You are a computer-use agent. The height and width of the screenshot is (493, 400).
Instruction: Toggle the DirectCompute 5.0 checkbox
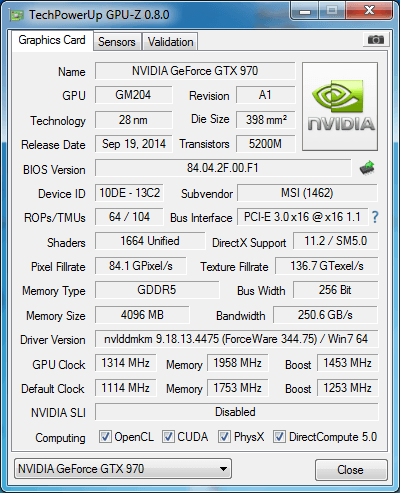pyautogui.click(x=279, y=436)
